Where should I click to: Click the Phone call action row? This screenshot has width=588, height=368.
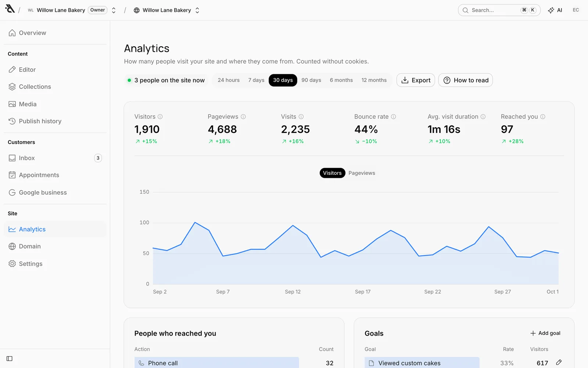click(234, 363)
